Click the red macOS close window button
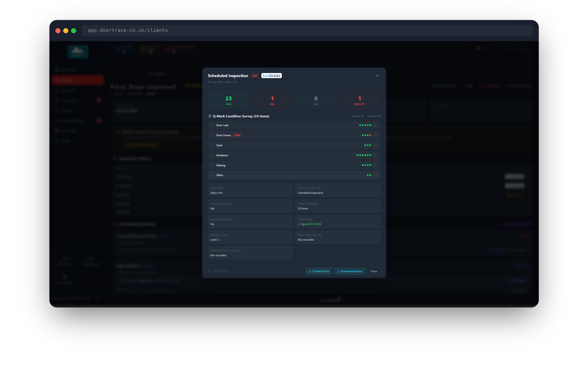Screen dimensions: 588x378 [58, 31]
